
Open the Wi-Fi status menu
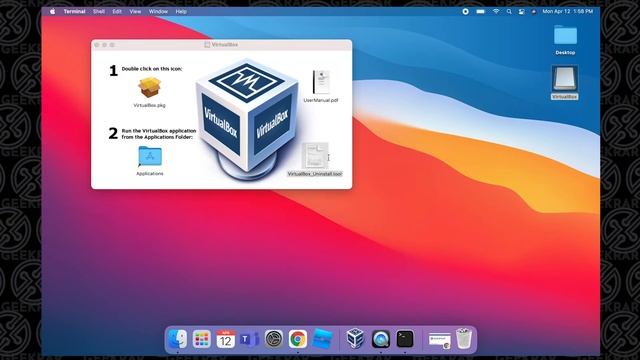(x=496, y=11)
